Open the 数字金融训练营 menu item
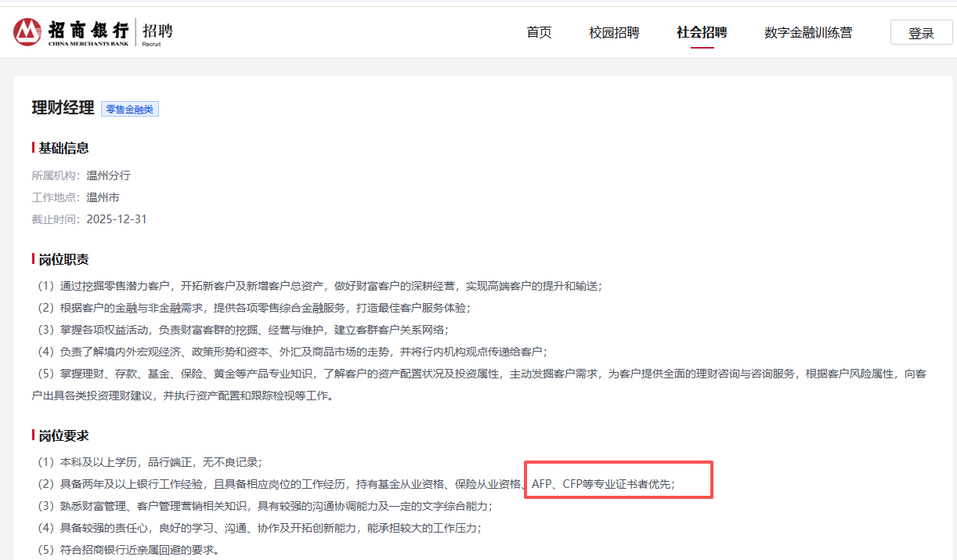 click(x=808, y=32)
